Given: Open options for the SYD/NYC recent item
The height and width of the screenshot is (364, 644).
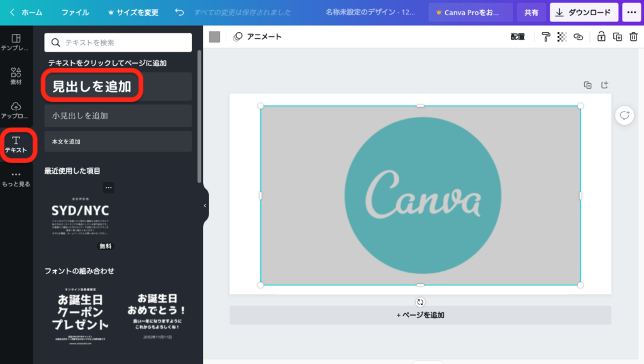Looking at the screenshot, I should pyautogui.click(x=108, y=188).
